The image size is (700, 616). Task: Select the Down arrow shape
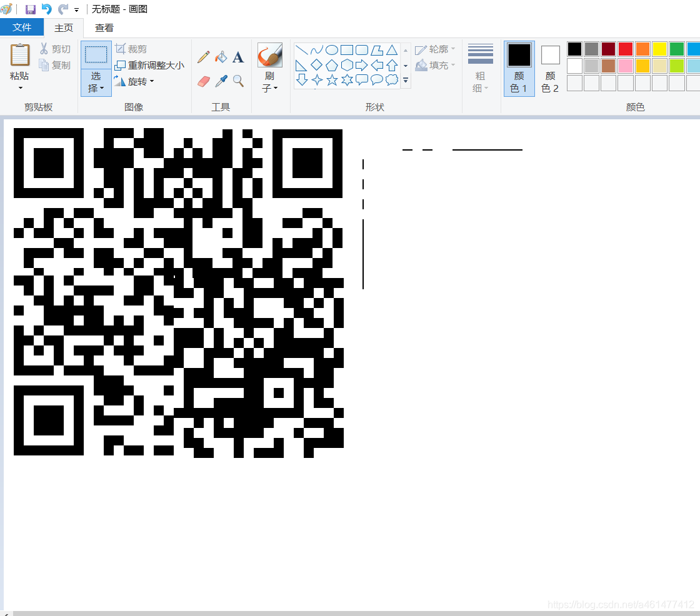pyautogui.click(x=301, y=80)
